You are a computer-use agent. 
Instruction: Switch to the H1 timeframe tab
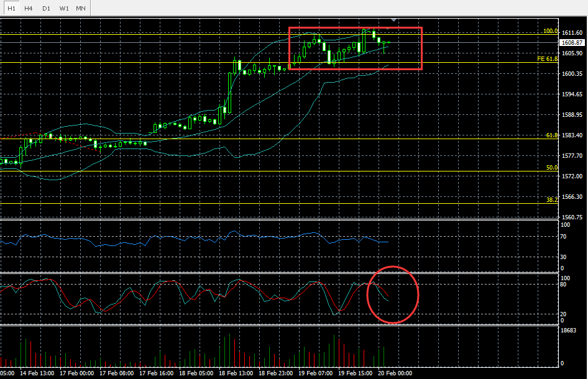tap(11, 8)
